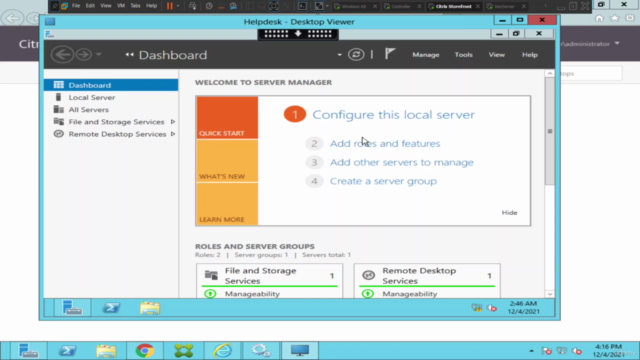Open navigation history dropdown beside forward arrow
The width and height of the screenshot is (640, 360).
[98, 54]
